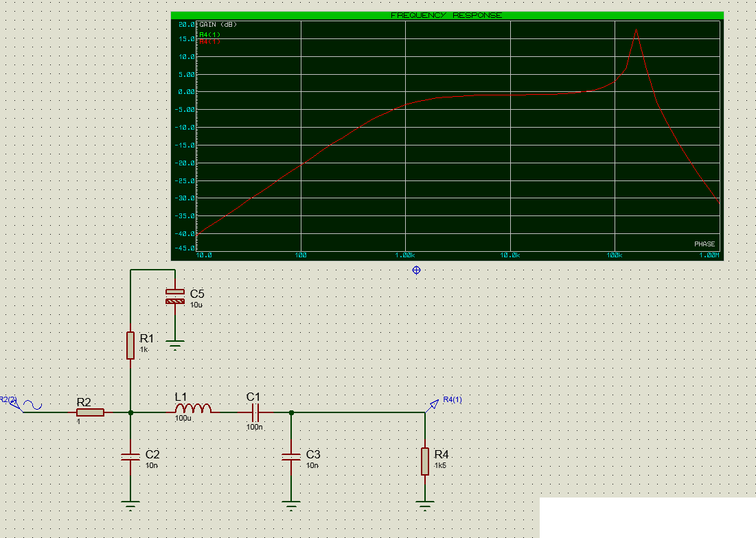Image resolution: width=756 pixels, height=538 pixels.
Task: Click the junction dot after C1
Action: [291, 413]
